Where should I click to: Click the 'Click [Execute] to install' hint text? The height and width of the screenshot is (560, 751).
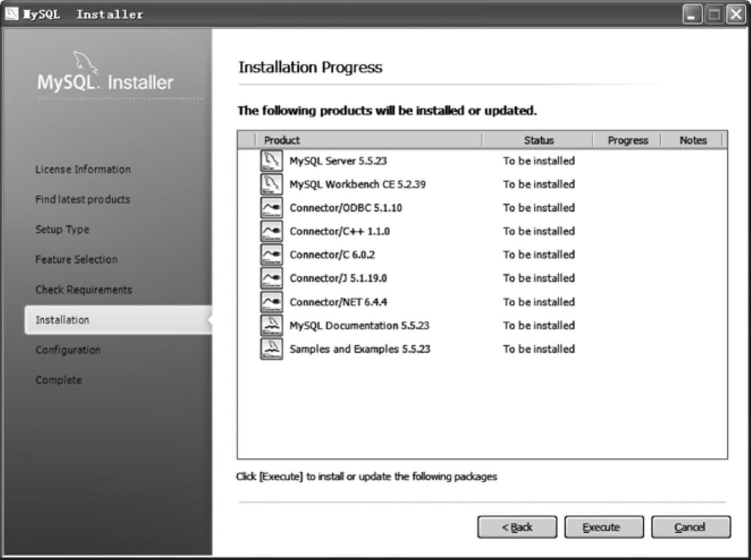366,477
